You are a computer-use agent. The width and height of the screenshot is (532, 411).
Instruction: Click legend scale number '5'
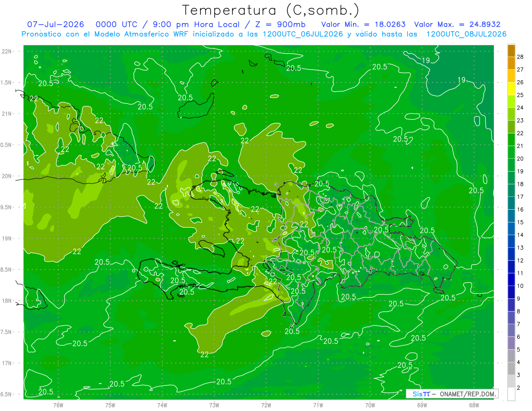(519, 350)
